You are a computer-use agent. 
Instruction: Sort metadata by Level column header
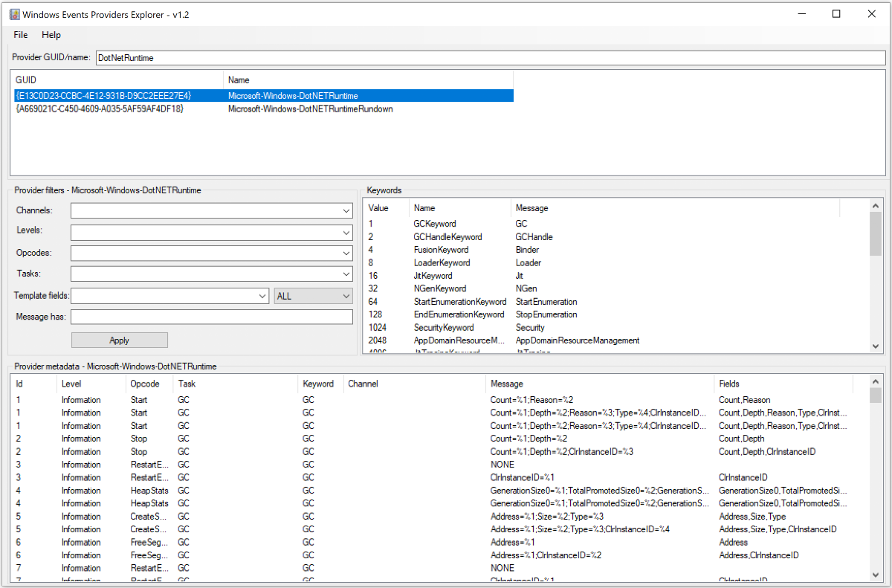click(91, 384)
